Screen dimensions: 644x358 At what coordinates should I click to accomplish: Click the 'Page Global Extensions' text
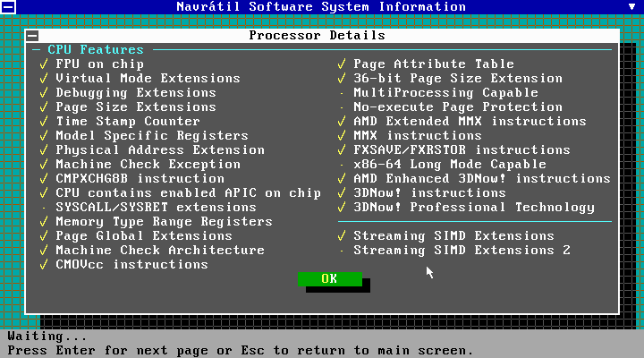144,236
